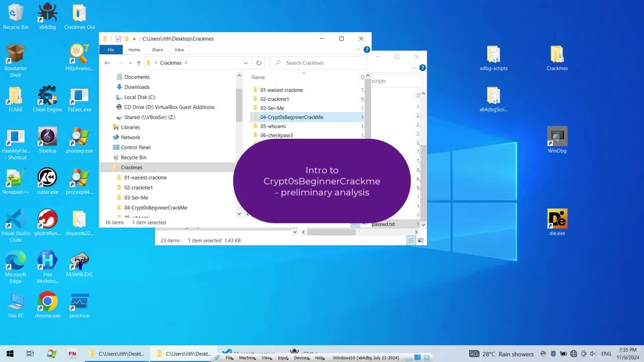Launch Visual Studio Code desktop shortcut
The width and height of the screenshot is (644, 362).
coord(16,226)
